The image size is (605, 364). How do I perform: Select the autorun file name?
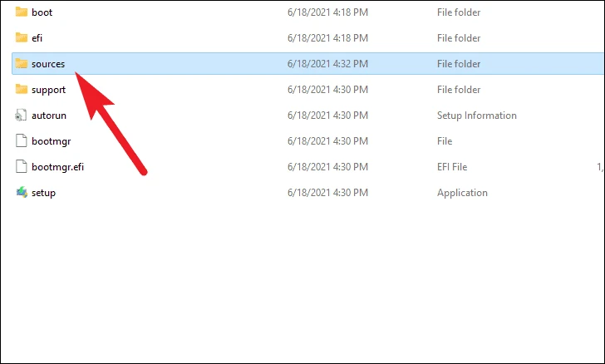pos(49,116)
